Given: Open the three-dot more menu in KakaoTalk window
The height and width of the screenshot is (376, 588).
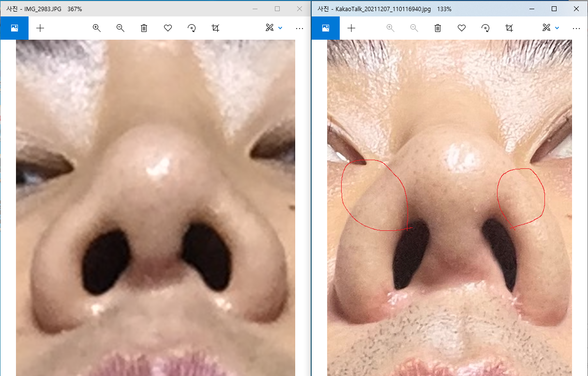Looking at the screenshot, I should pos(576,28).
